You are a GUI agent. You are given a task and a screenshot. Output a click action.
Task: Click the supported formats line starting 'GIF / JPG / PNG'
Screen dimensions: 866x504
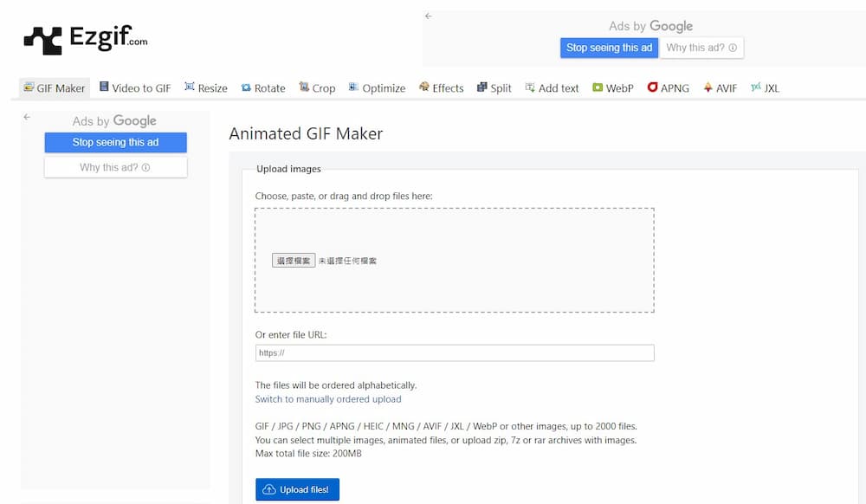[x=446, y=426]
